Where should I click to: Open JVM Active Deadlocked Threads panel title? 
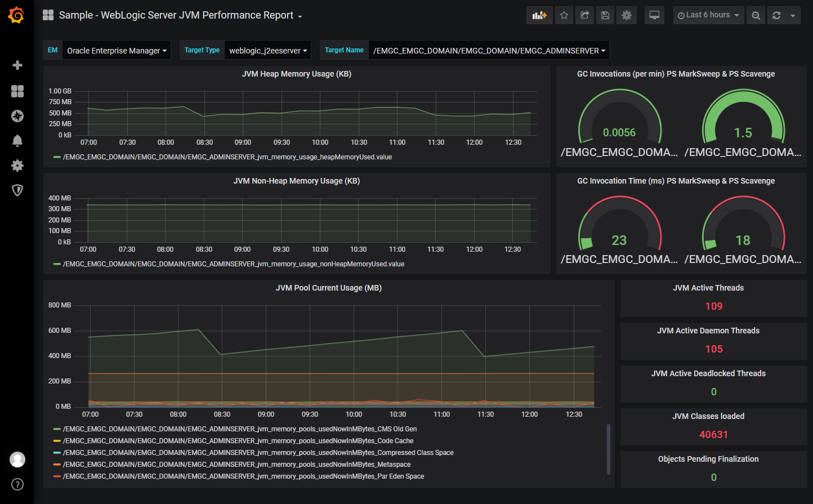point(708,373)
